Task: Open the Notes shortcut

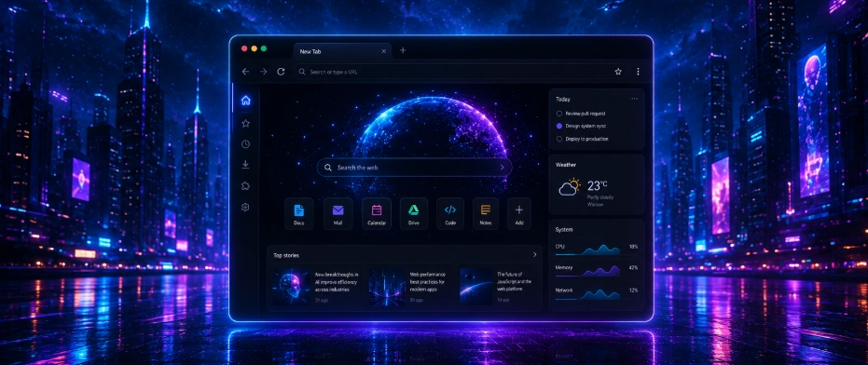Action: (x=486, y=213)
